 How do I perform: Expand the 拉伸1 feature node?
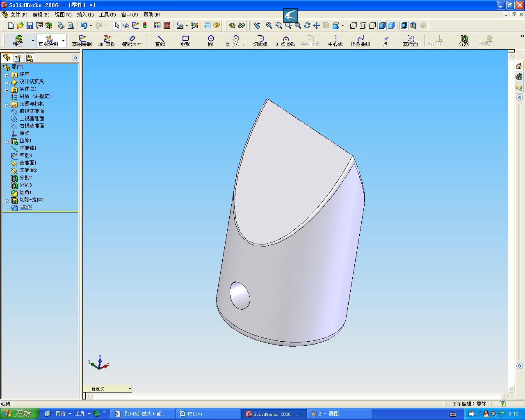[7, 142]
